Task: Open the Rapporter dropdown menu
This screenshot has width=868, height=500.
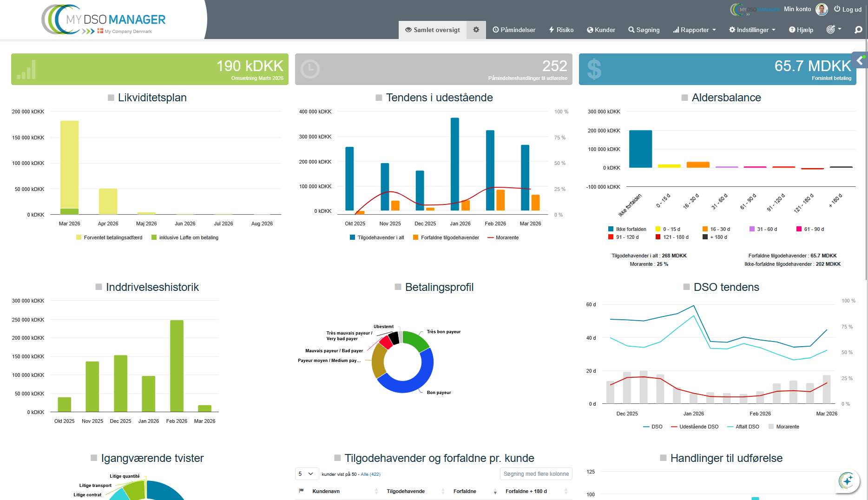Action: tap(694, 30)
